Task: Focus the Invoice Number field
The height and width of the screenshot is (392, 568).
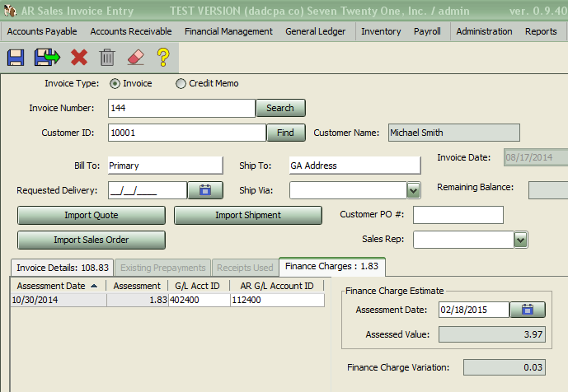Action: [181, 108]
